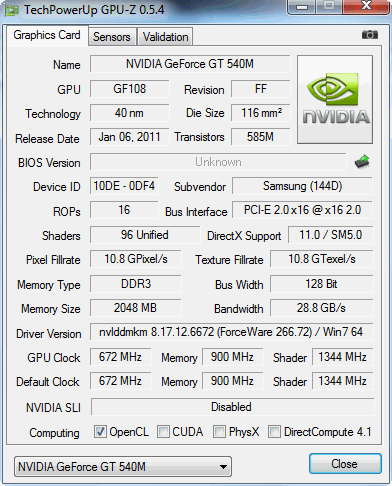Select the Driver Version text field

[x=231, y=332]
